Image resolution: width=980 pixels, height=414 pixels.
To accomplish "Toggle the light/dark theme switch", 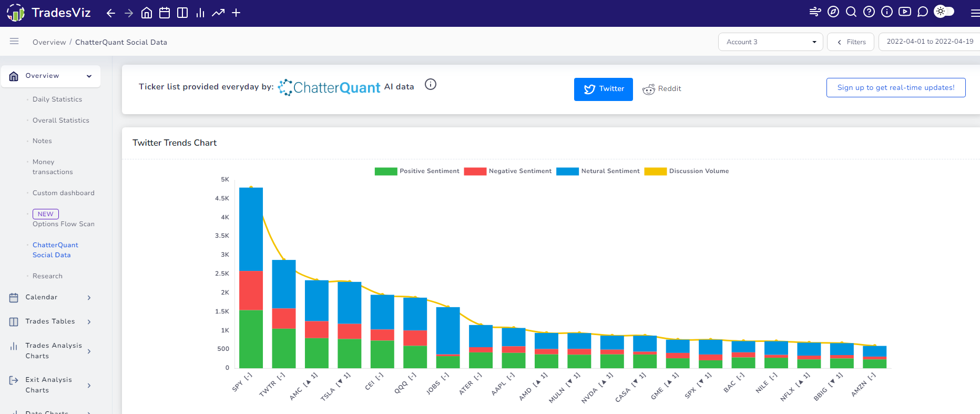I will pyautogui.click(x=944, y=12).
